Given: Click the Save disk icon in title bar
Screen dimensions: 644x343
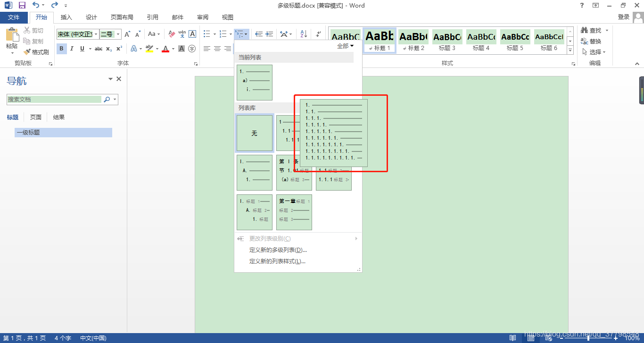Looking at the screenshot, I should point(22,5).
